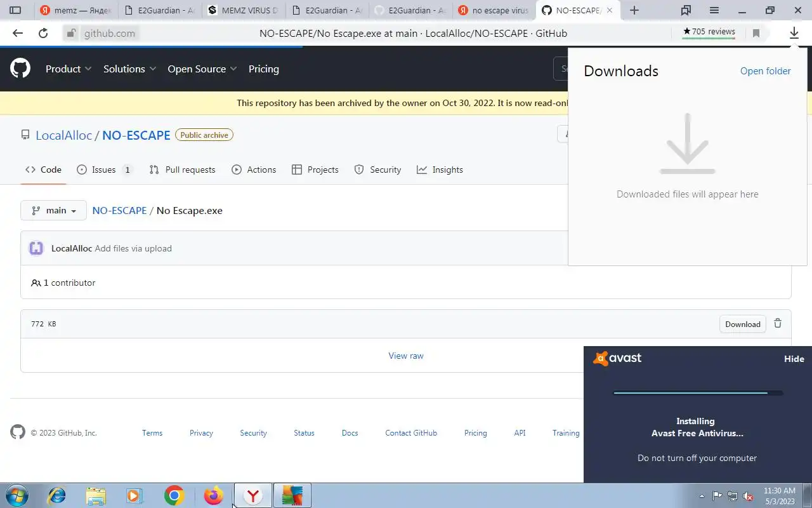Click the View raw link
Screen dimensions: 812x508
(406, 356)
